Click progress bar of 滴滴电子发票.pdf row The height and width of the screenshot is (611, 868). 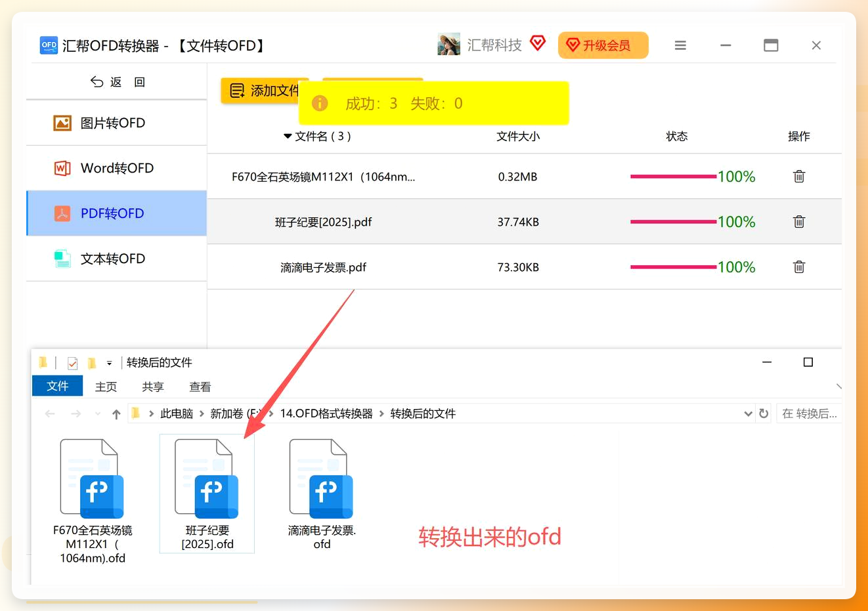[673, 267]
